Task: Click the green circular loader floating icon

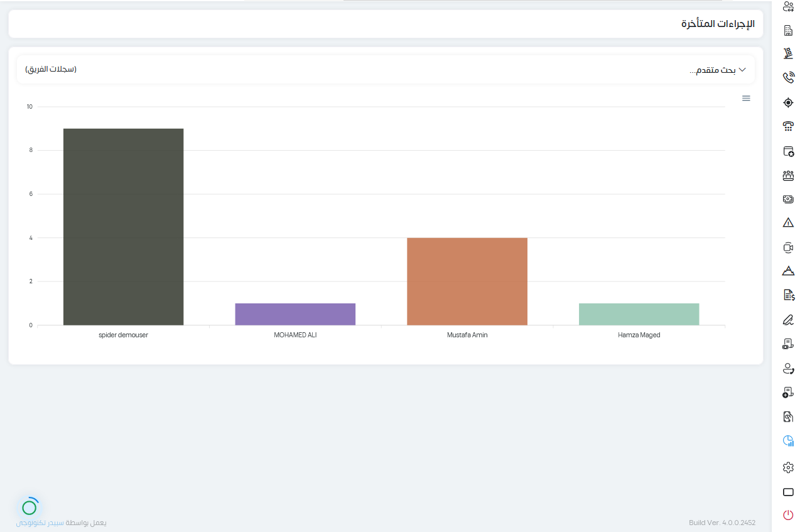Action: 30,507
